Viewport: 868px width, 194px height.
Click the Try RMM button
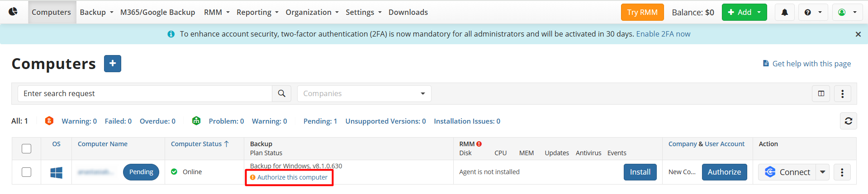coord(642,12)
